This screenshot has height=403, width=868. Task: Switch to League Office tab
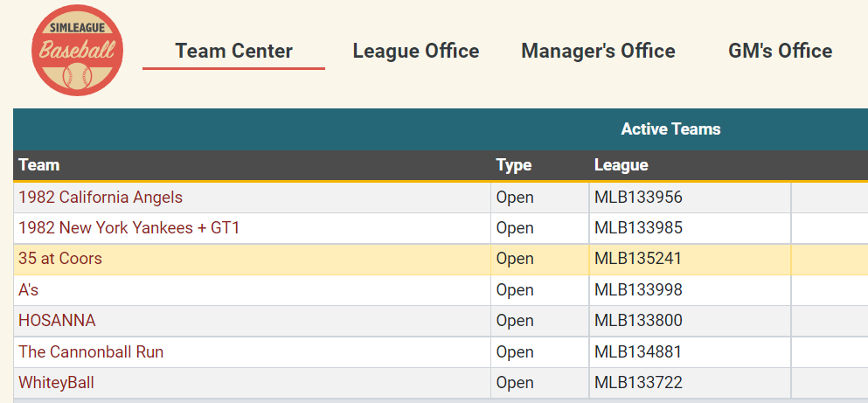(415, 51)
